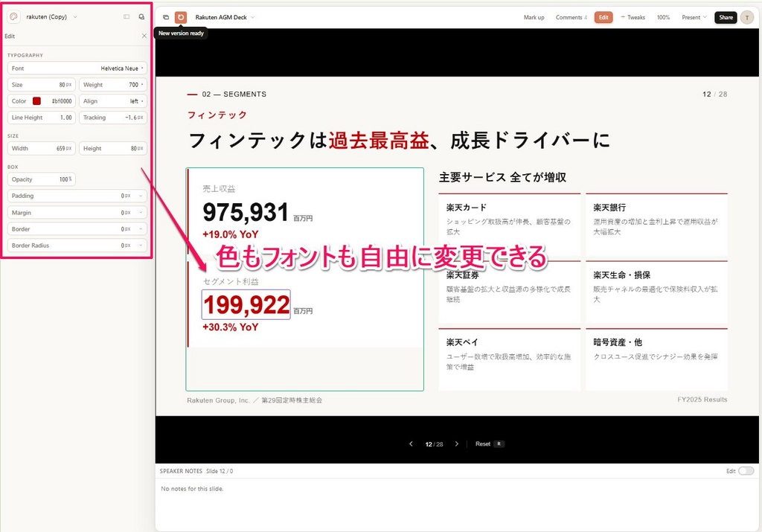Open the red text Color swatch
Viewport: 762px width, 532px height.
36,101
